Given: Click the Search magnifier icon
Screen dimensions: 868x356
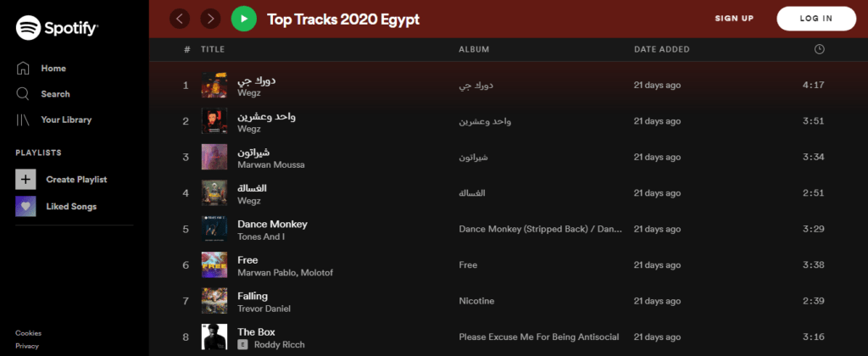Looking at the screenshot, I should [24, 94].
